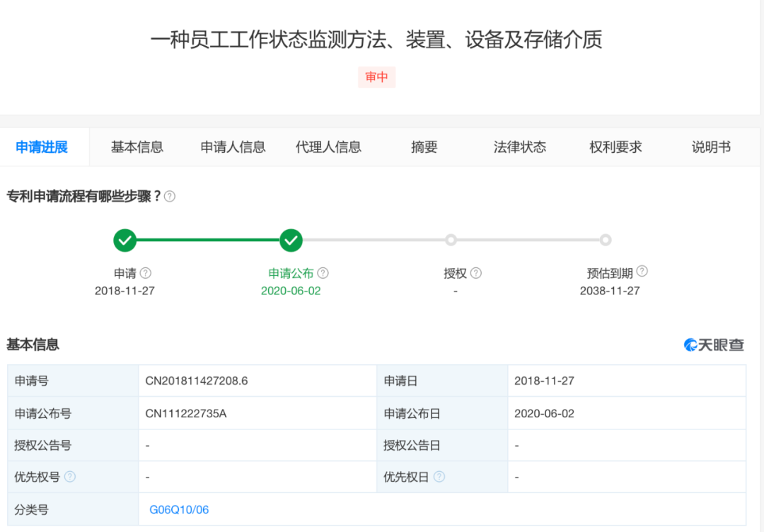This screenshot has height=532, width=764.
Task: Click the 基本信息 section heading
Action: point(33,345)
